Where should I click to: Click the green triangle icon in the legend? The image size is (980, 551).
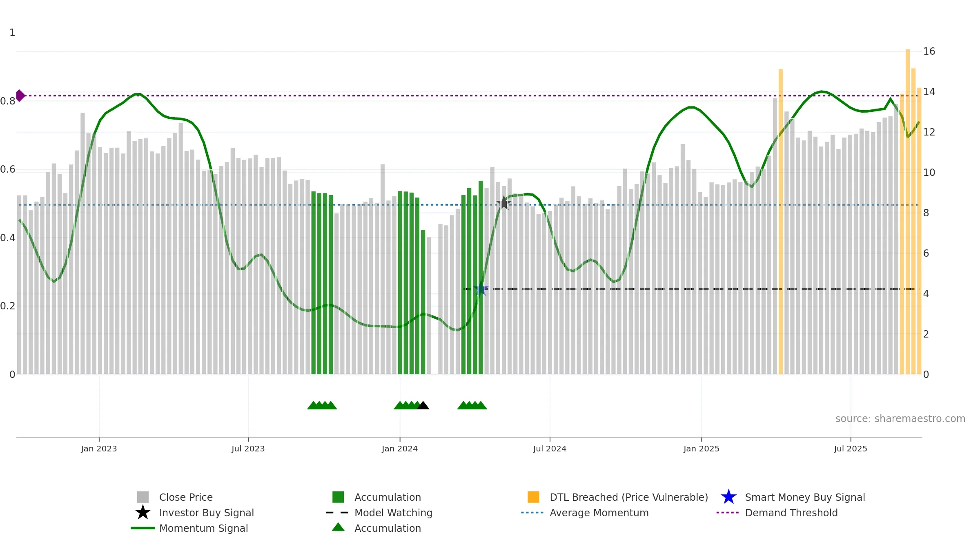(338, 527)
